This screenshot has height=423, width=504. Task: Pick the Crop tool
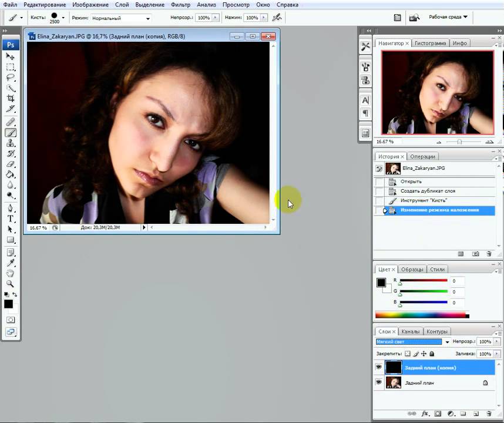(x=11, y=98)
